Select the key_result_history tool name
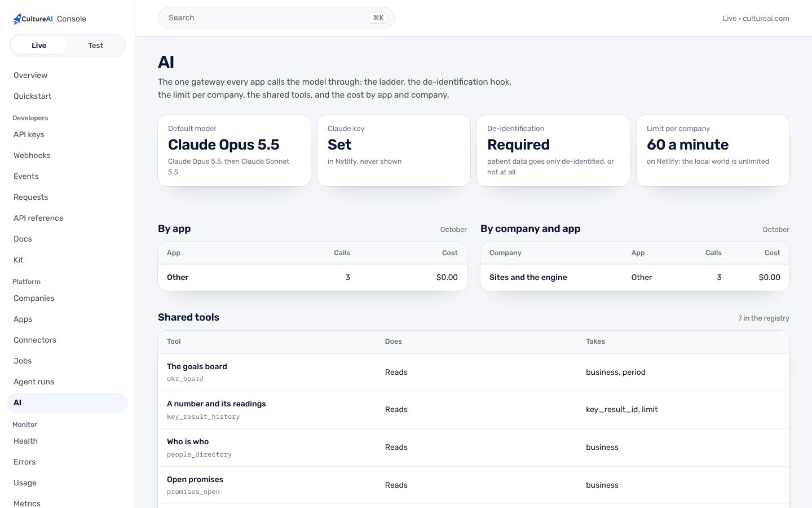This screenshot has width=812, height=508. [x=204, y=417]
